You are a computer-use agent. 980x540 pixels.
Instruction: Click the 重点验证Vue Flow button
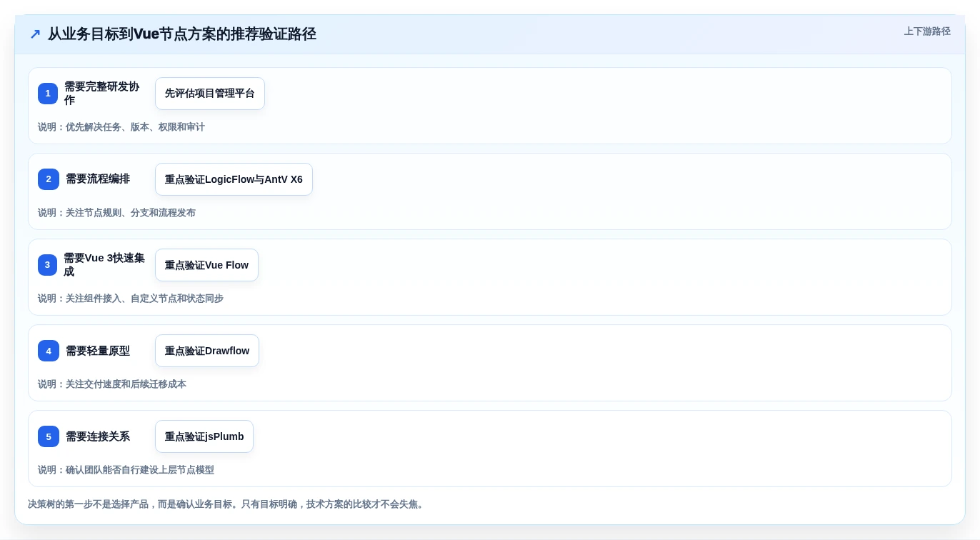(206, 265)
